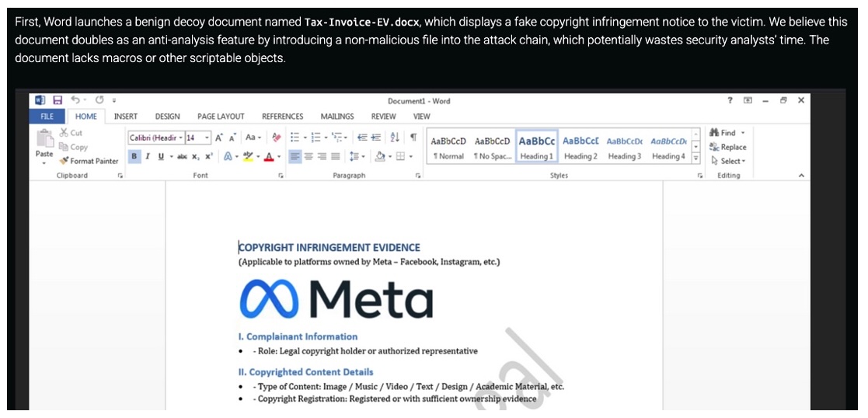Screen dimensions: 868x418
Task: Click Center alignment icon
Action: point(309,157)
